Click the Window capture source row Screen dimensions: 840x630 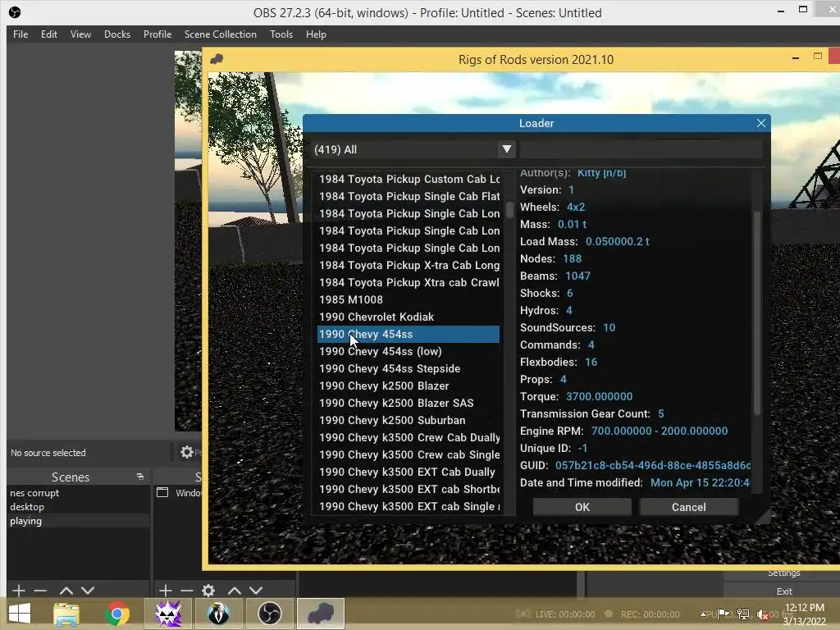(178, 493)
